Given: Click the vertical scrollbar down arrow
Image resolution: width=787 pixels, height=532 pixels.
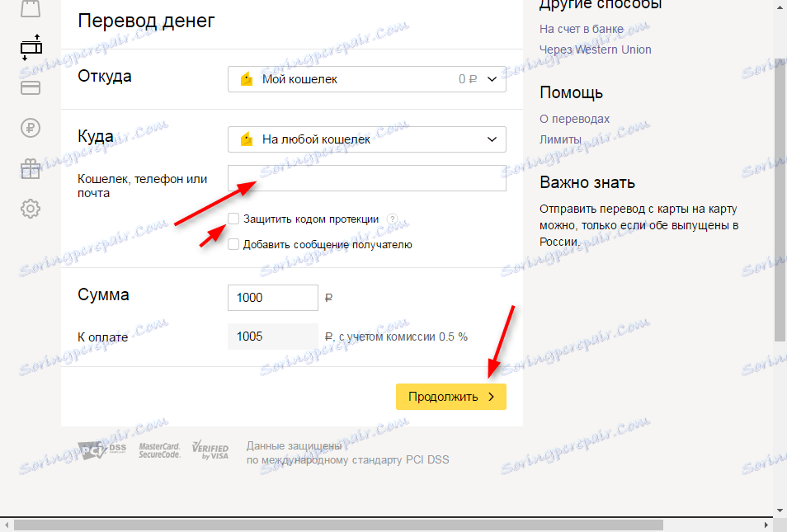Looking at the screenshot, I should tap(780, 511).
